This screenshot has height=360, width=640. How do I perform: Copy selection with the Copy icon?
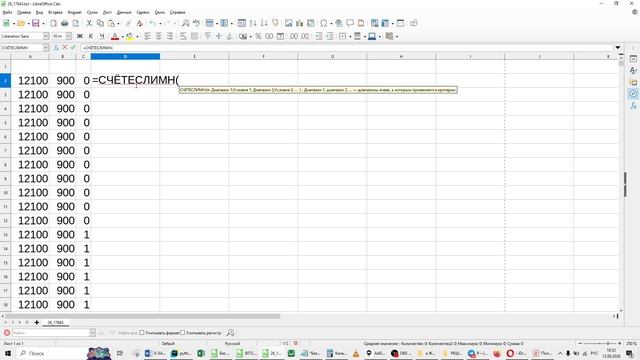(x=100, y=23)
